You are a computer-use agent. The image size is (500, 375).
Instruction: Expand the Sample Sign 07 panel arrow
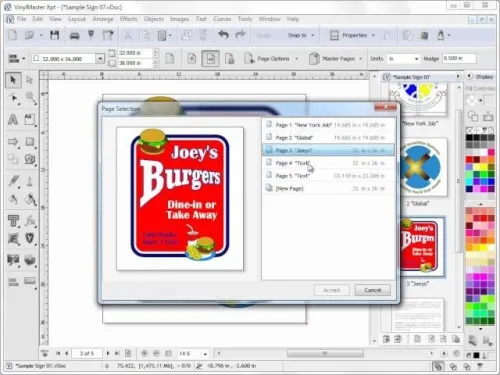click(458, 77)
